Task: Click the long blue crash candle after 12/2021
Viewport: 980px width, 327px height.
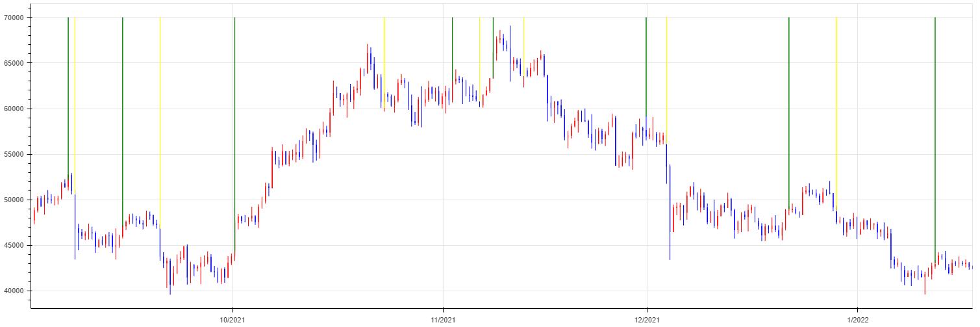Action: tap(670, 213)
